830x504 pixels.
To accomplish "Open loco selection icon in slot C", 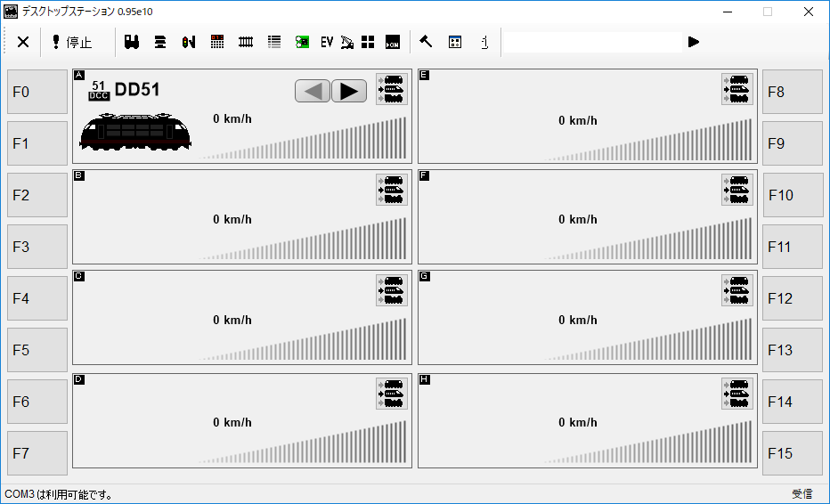I will coord(392,290).
